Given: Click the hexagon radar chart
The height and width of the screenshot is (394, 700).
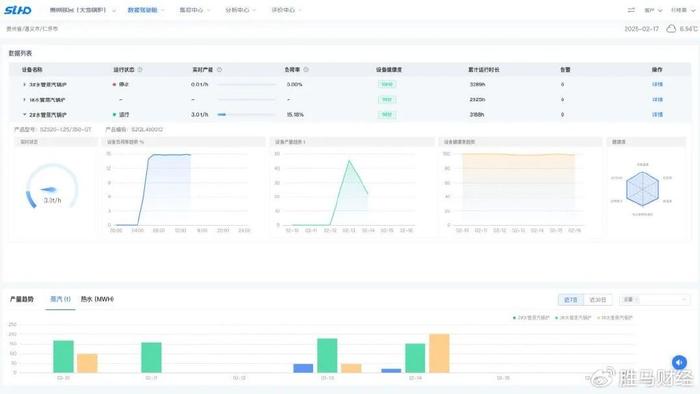Looking at the screenshot, I should point(642,189).
